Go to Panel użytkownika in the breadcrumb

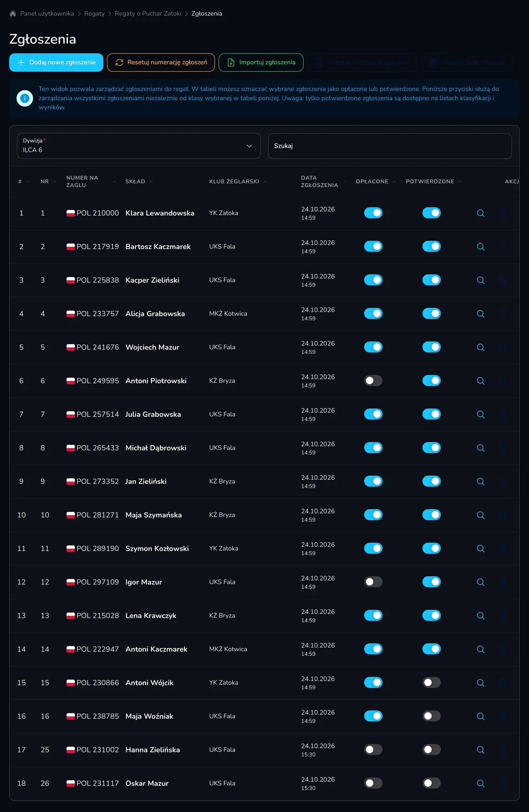(47, 14)
